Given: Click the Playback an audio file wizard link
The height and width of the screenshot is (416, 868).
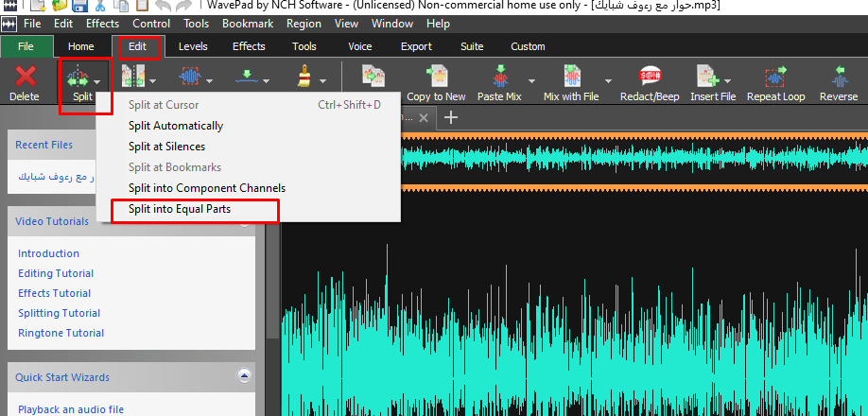Looking at the screenshot, I should (71, 410).
